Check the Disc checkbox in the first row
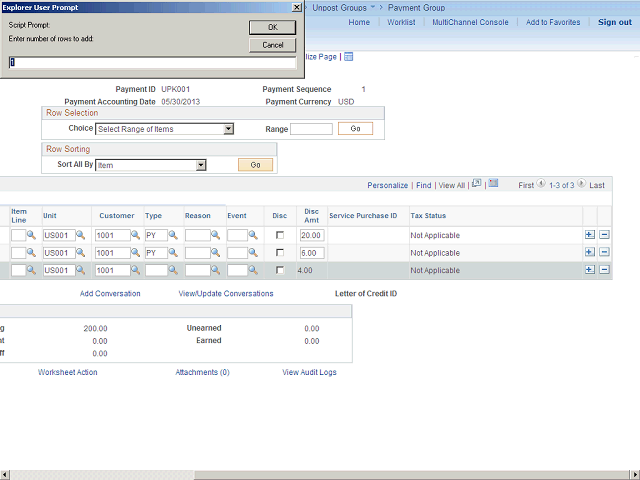 [x=280, y=235]
